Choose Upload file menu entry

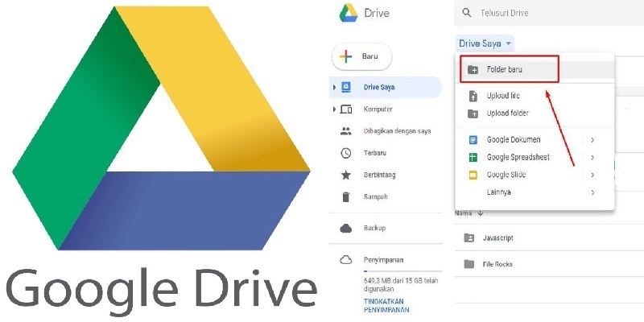(x=535, y=96)
